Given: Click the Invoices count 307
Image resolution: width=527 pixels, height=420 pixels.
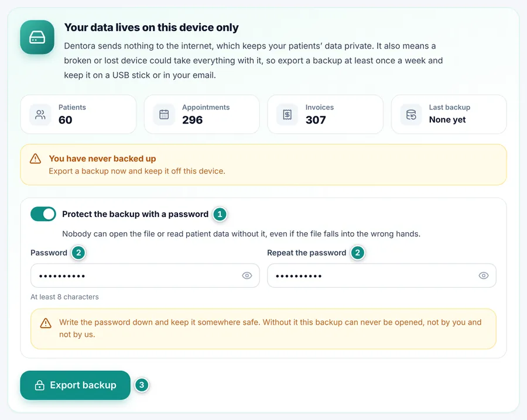Looking at the screenshot, I should tap(316, 120).
